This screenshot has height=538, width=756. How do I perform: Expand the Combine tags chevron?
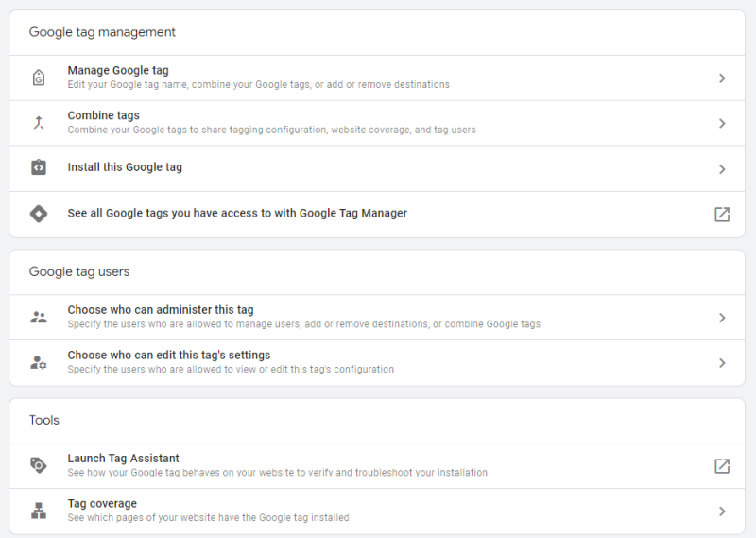pyautogui.click(x=722, y=124)
